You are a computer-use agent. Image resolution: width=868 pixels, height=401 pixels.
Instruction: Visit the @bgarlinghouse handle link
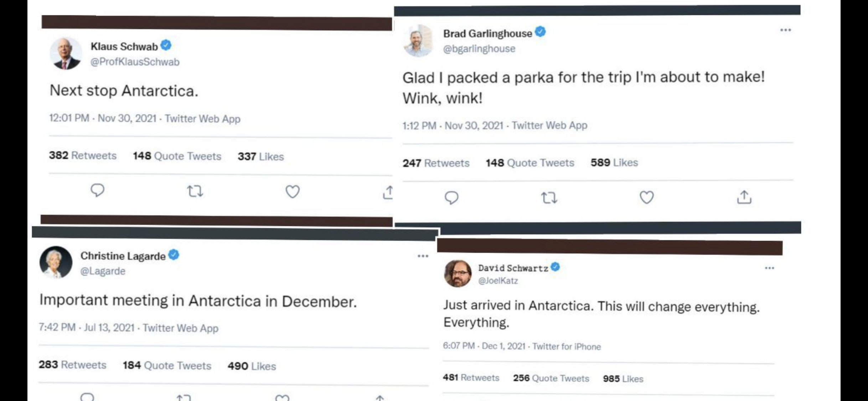tap(479, 49)
